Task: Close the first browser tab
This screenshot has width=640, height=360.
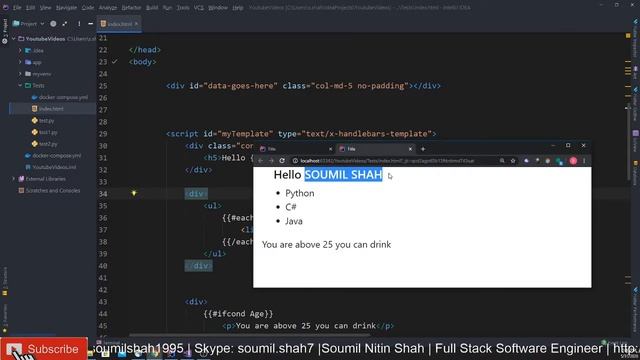Action: [330, 149]
